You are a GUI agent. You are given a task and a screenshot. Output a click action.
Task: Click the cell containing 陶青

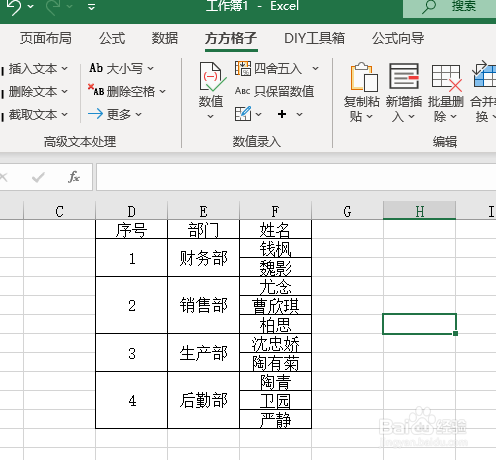(x=275, y=381)
